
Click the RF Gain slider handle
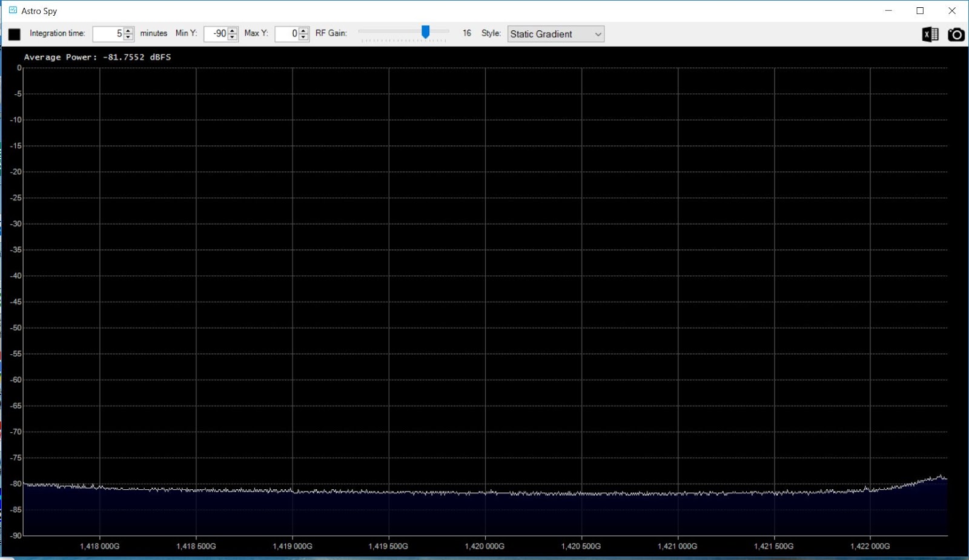426,31
